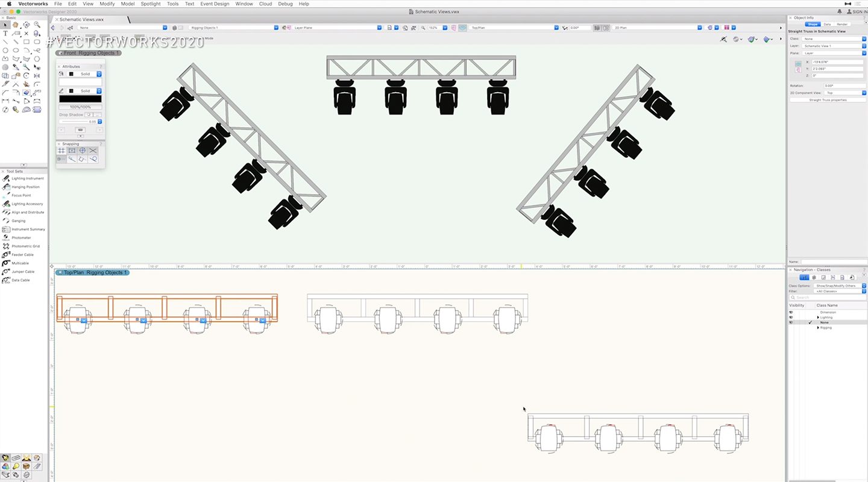Choose the Lighting Accessory tool
This screenshot has width=868, height=482.
(x=24, y=204)
